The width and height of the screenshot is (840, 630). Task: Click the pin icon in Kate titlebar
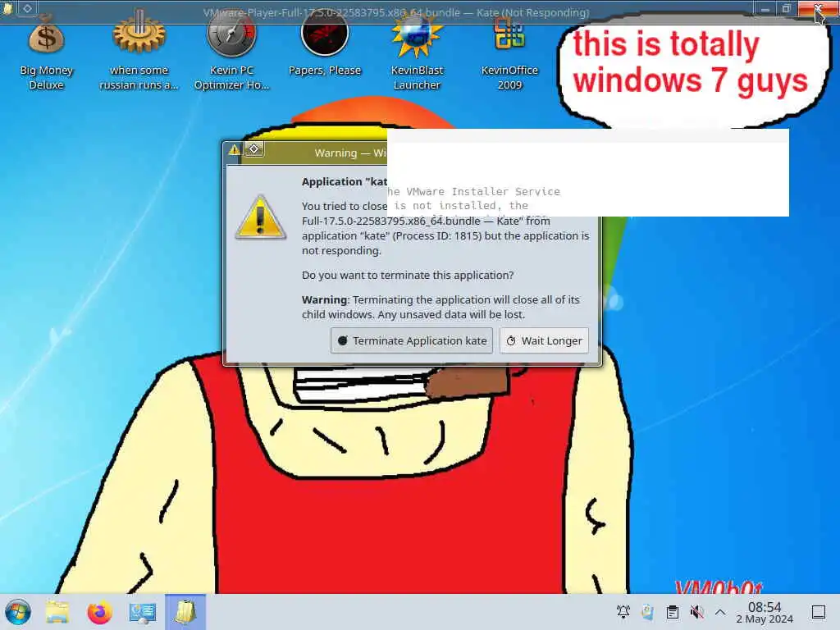[x=27, y=8]
